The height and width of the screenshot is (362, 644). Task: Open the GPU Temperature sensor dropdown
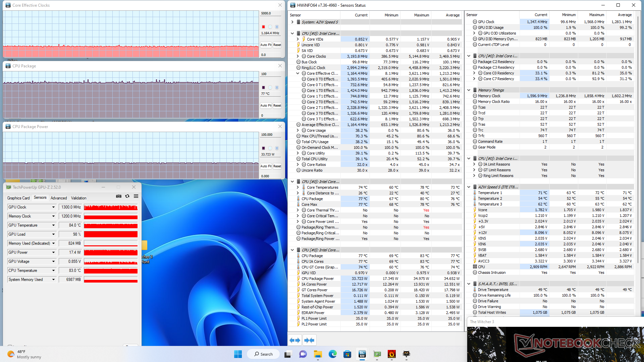tap(53, 225)
